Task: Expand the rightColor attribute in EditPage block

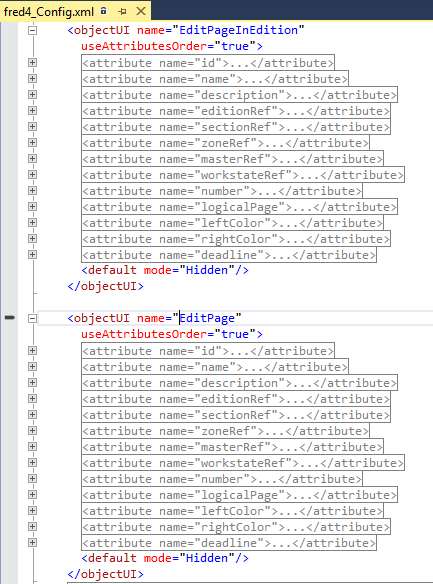Action: [x=32, y=527]
